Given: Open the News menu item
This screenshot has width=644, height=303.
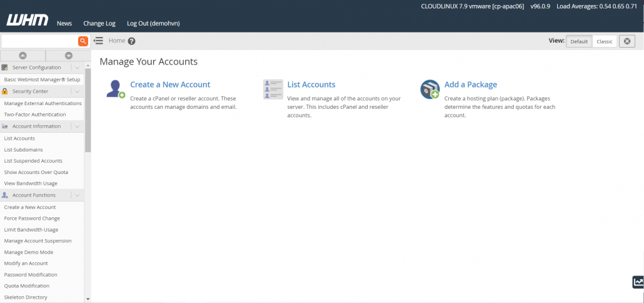Looking at the screenshot, I should coord(64,23).
